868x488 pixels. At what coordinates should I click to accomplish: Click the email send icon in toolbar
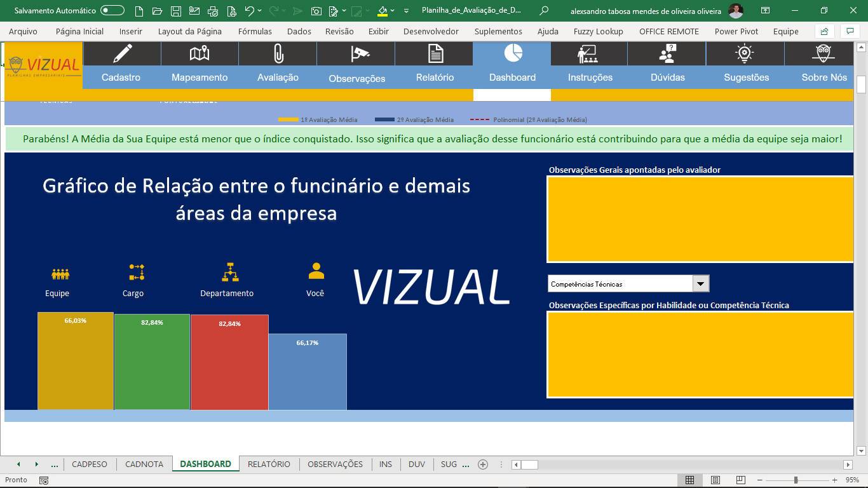[x=194, y=11]
